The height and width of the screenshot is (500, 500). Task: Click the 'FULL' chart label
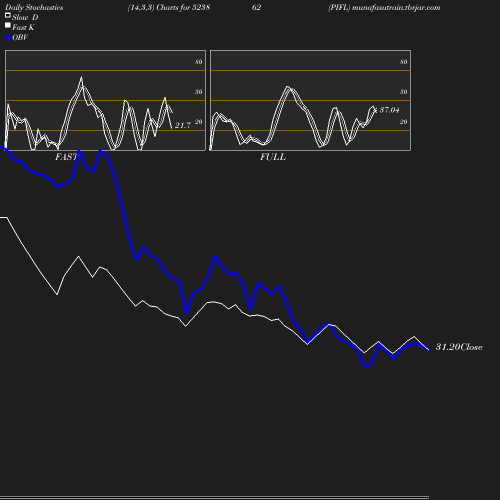(273, 157)
